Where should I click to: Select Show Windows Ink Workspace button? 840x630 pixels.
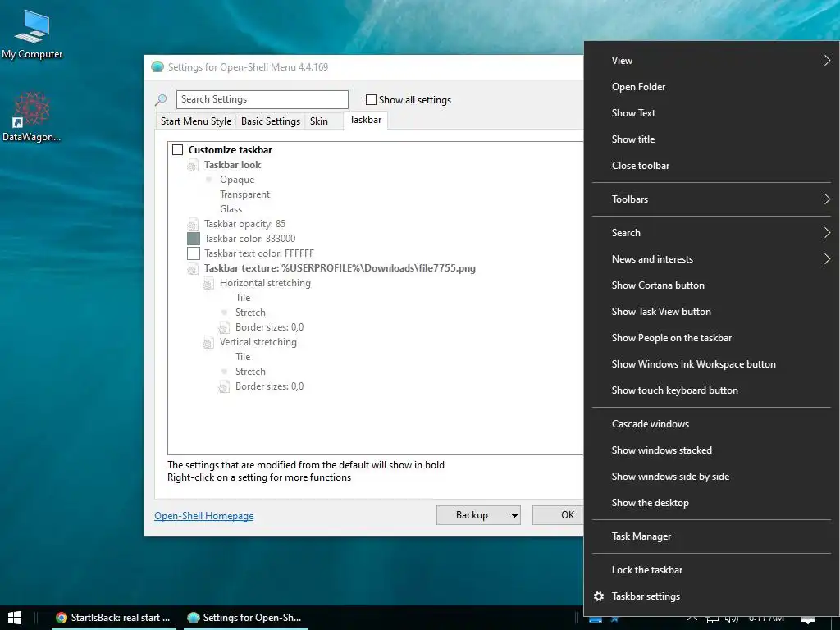712,363
